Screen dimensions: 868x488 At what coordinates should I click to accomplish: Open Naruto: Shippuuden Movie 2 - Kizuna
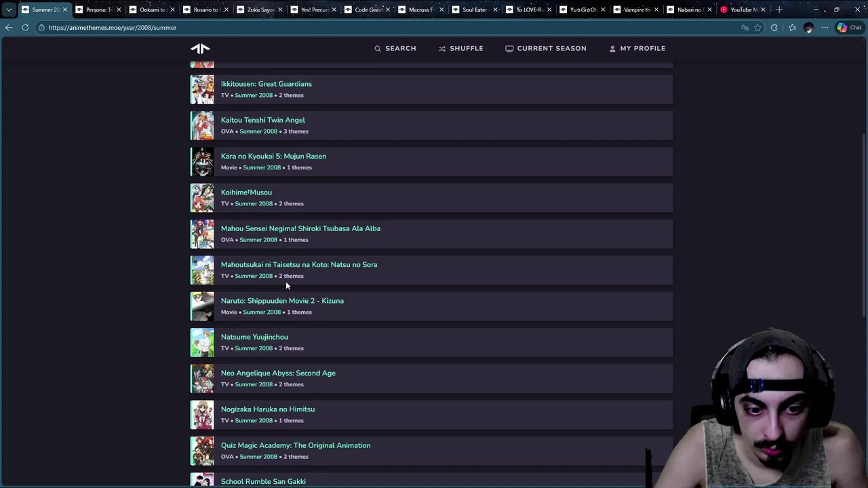point(282,301)
